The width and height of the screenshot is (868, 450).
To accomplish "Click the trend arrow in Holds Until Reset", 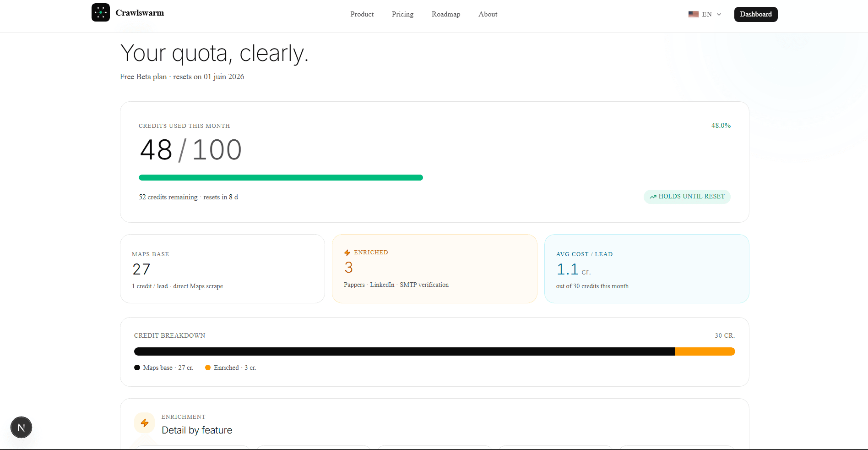I will coord(653,197).
